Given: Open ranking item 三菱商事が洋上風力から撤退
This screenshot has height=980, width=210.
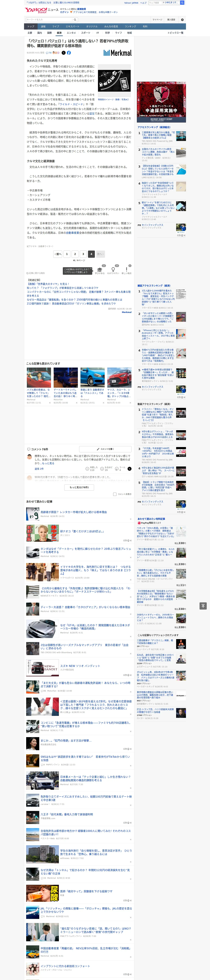Looking at the screenshot, I should (x=158, y=135).
